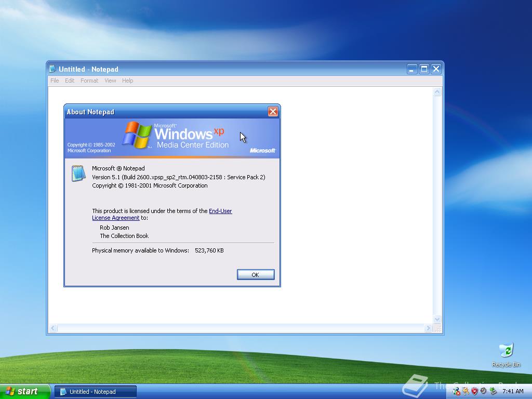Click the horizontal scrollbar right arrow in Notepad

pos(428,328)
